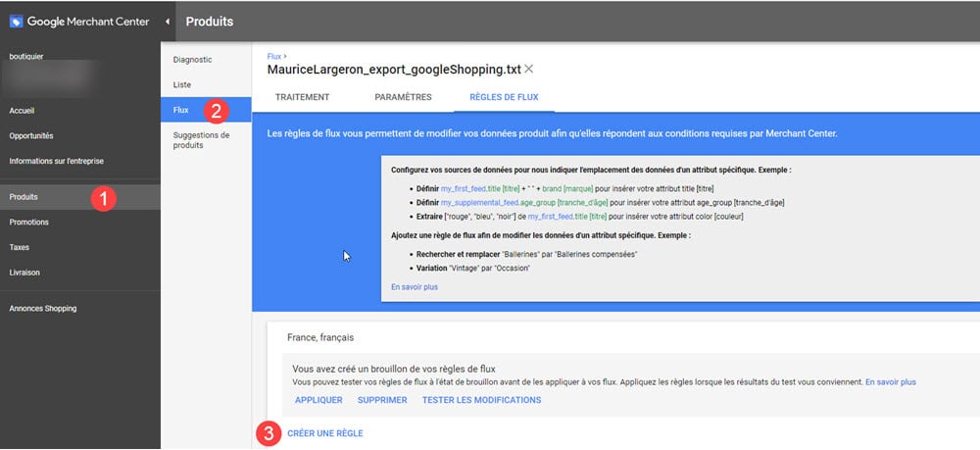Click Créer une règle link
Image resolution: width=980 pixels, height=450 pixels.
point(324,433)
